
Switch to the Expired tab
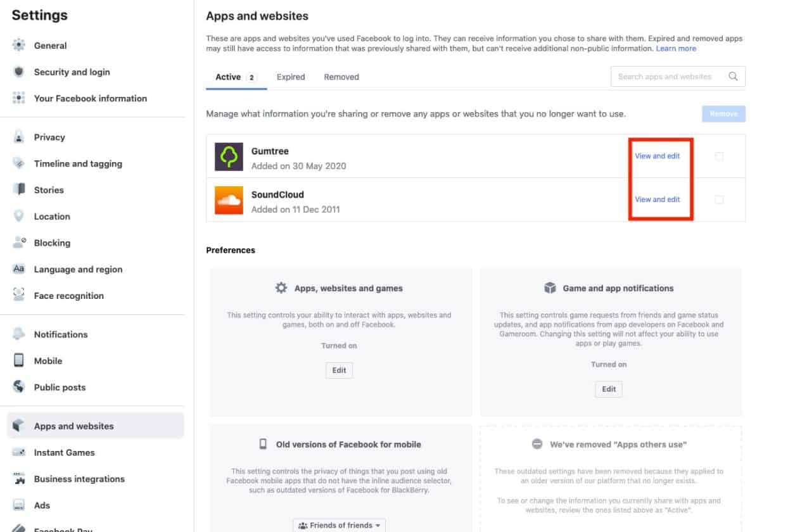point(291,77)
